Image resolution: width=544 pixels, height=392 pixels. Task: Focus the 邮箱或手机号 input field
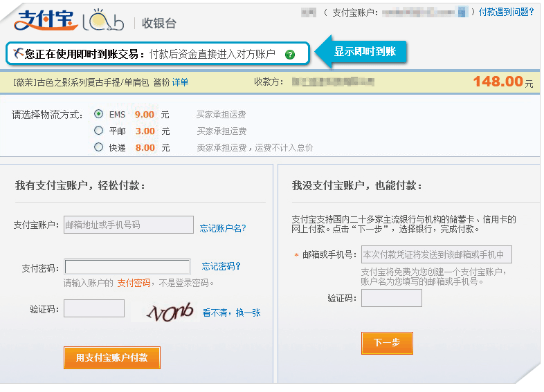point(437,254)
